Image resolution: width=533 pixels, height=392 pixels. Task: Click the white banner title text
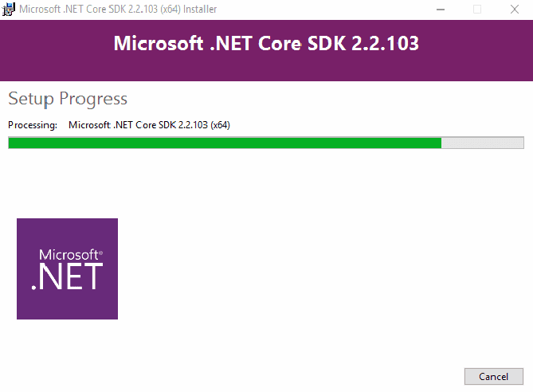pyautogui.click(x=266, y=43)
